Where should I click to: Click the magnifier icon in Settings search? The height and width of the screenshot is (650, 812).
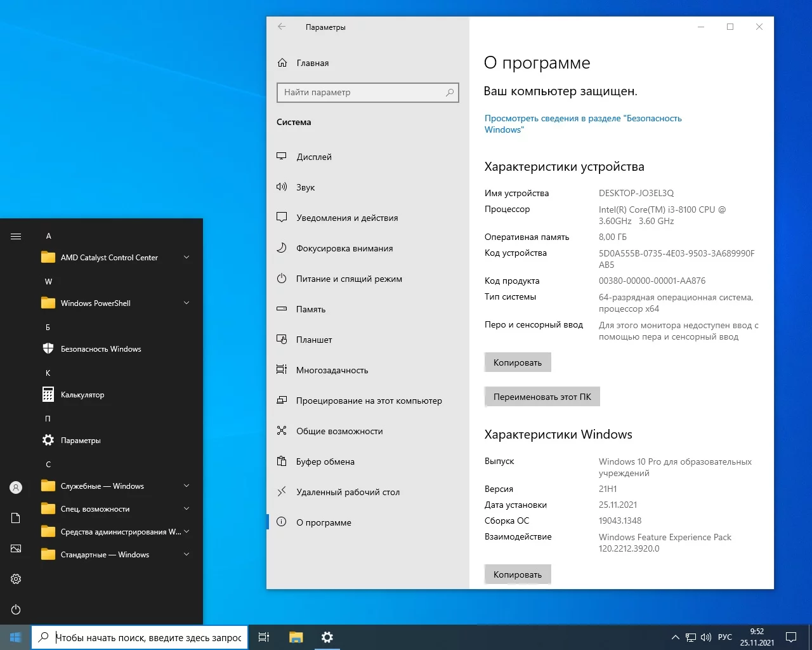point(450,92)
